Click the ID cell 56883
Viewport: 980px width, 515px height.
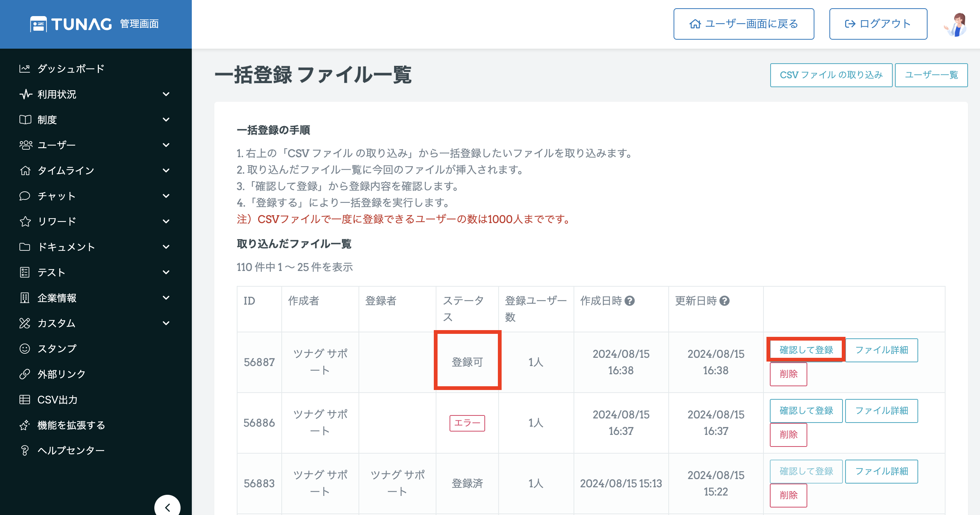click(259, 484)
